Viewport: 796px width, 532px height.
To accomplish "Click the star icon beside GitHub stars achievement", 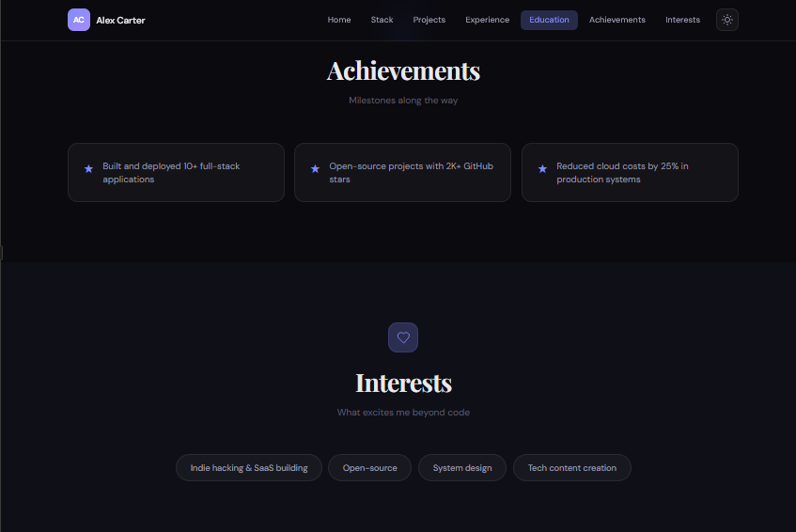I will 315,169.
